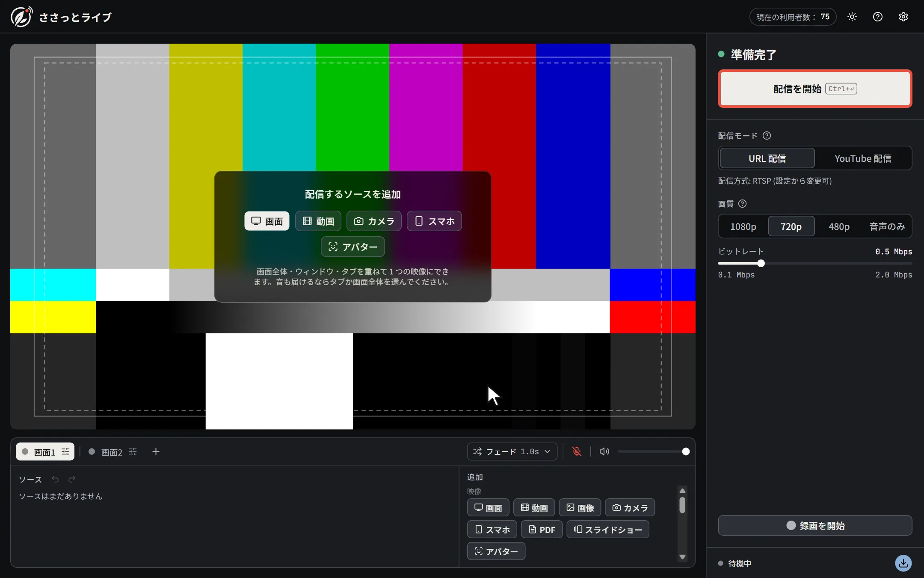Open the フェード 1.0s transition dropdown
Image resolution: width=924 pixels, height=578 pixels.
(512, 452)
